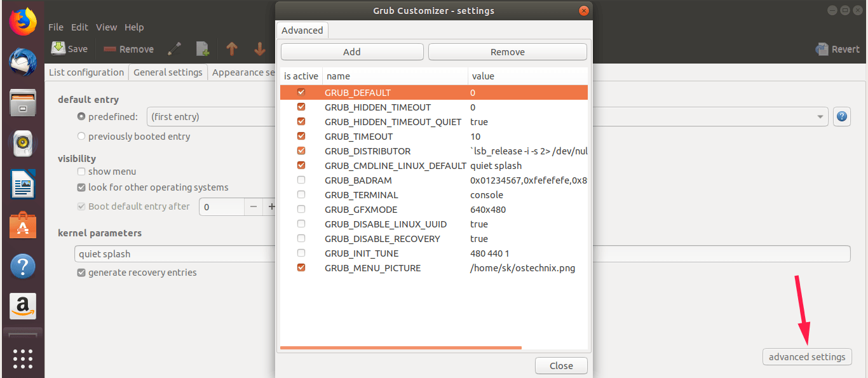
Task: Create a new entry using the document icon
Action: coord(202,48)
